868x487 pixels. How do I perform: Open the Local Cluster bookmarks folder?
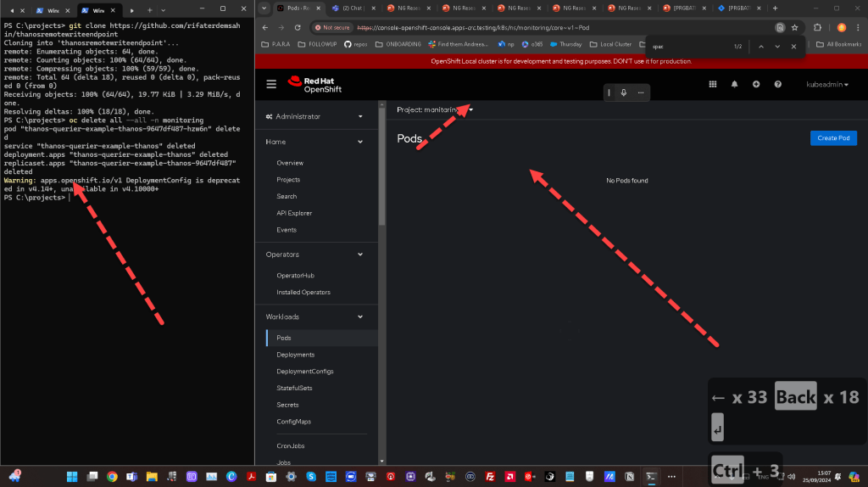[610, 44]
